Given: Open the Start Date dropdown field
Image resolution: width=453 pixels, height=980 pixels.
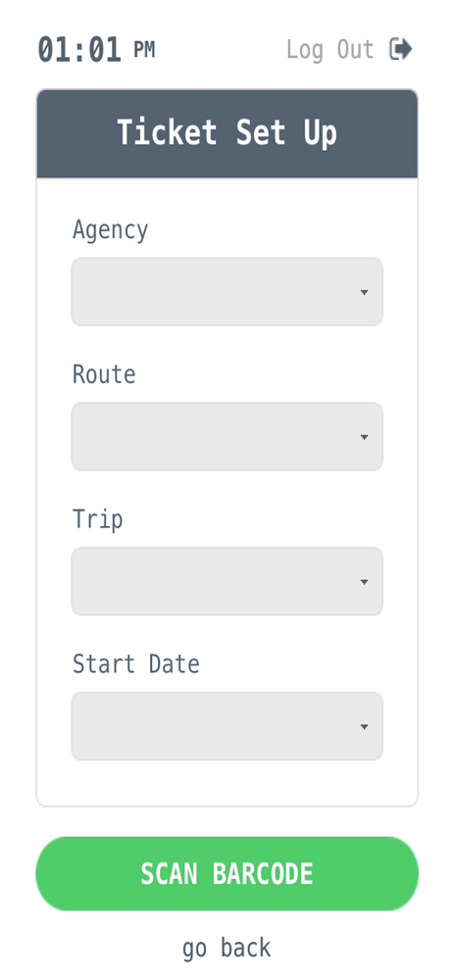Looking at the screenshot, I should [227, 726].
